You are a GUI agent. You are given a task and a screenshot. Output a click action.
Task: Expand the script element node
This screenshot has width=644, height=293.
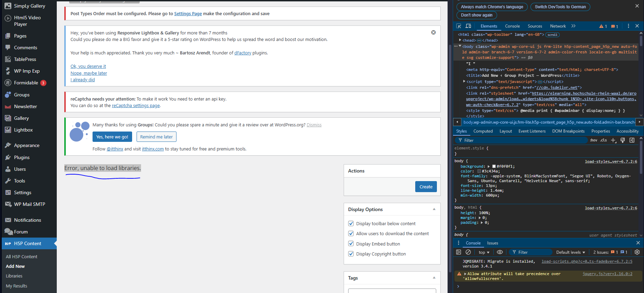[x=464, y=82]
